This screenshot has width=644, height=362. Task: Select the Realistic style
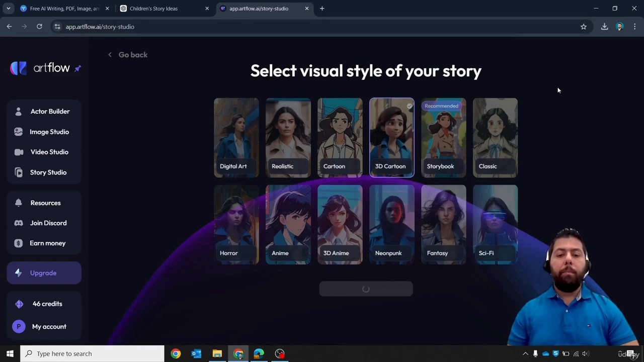(x=288, y=137)
